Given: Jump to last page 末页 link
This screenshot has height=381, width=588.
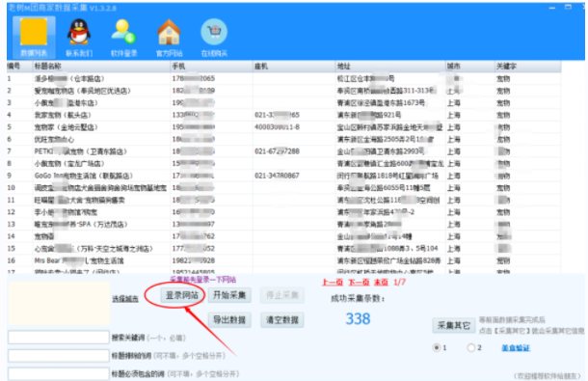Looking at the screenshot, I should (381, 283).
